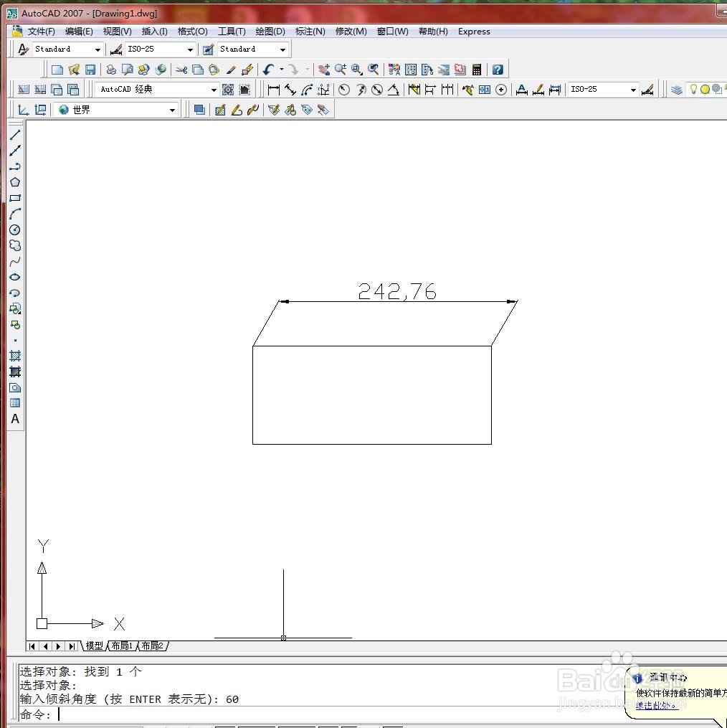
Task: Click the Help question mark icon
Action: click(498, 70)
